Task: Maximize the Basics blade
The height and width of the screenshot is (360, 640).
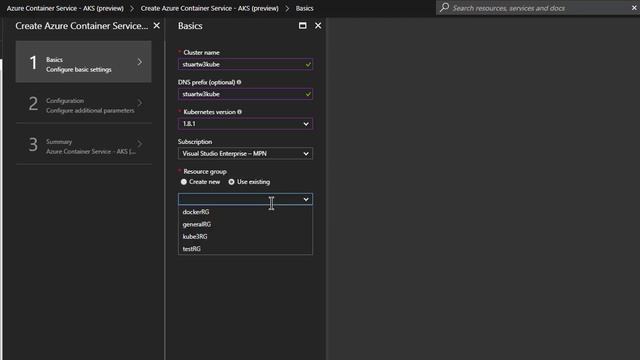Action: click(x=302, y=26)
